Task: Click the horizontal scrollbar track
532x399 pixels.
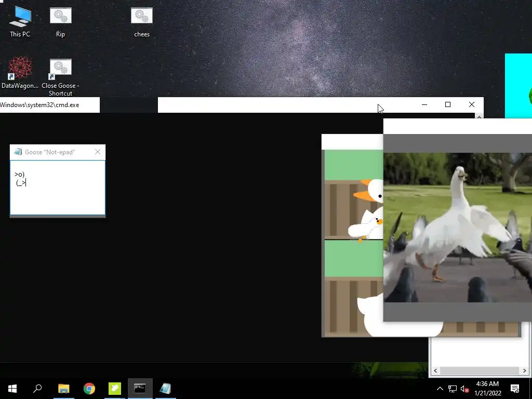Action: coord(480,370)
